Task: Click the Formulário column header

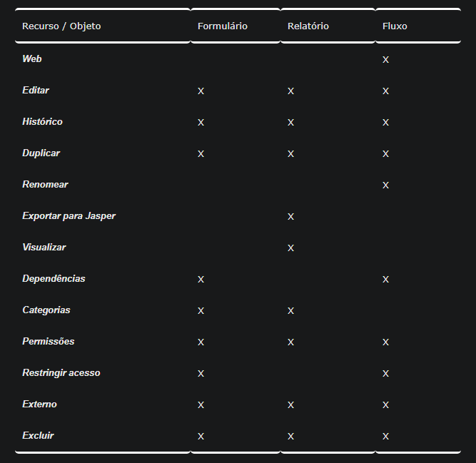Action: [223, 26]
